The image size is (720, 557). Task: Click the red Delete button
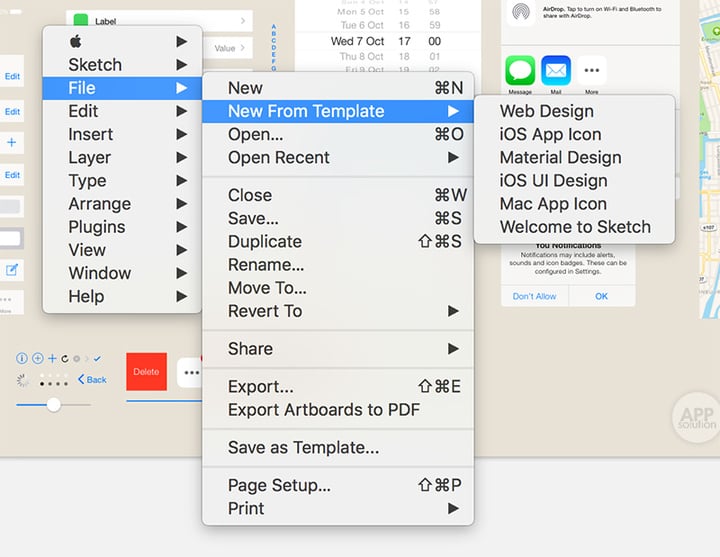146,371
